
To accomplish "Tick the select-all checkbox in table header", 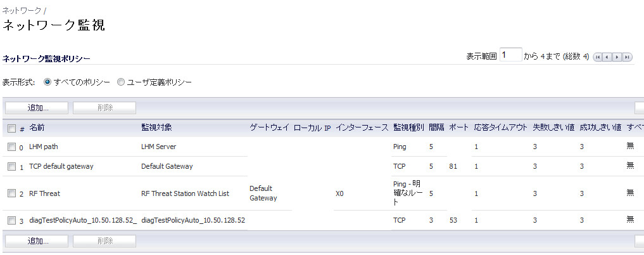I will [x=12, y=129].
